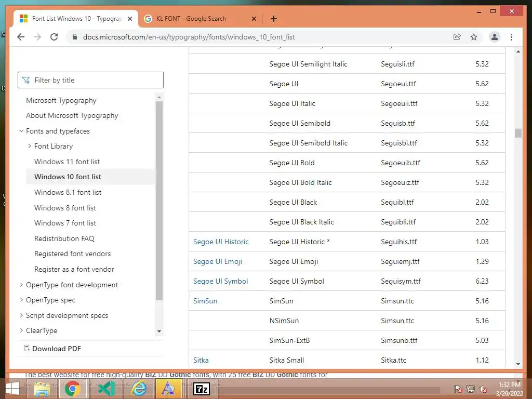Screen dimensions: 532x399
Task: Open Windows 8 font list
Action: click(x=65, y=208)
